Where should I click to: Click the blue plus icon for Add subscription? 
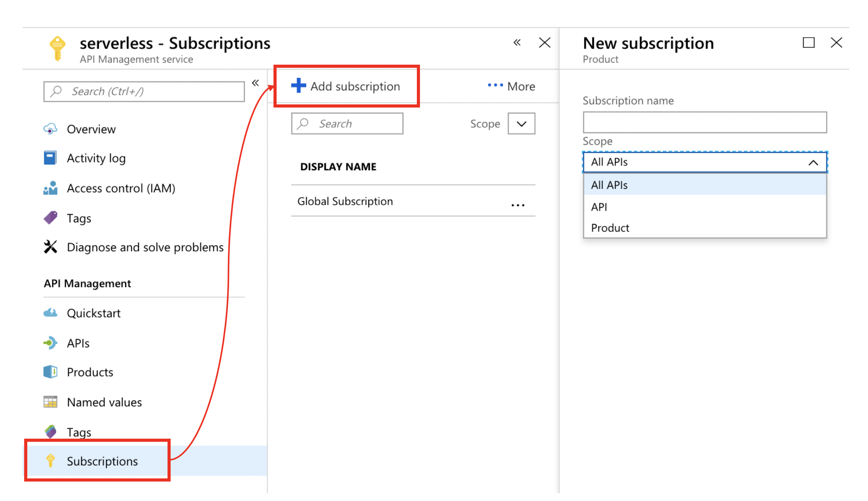coord(298,86)
